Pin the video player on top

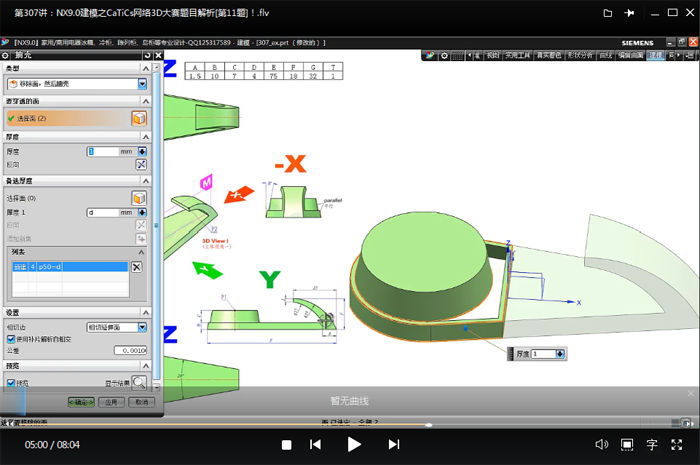pos(628,12)
